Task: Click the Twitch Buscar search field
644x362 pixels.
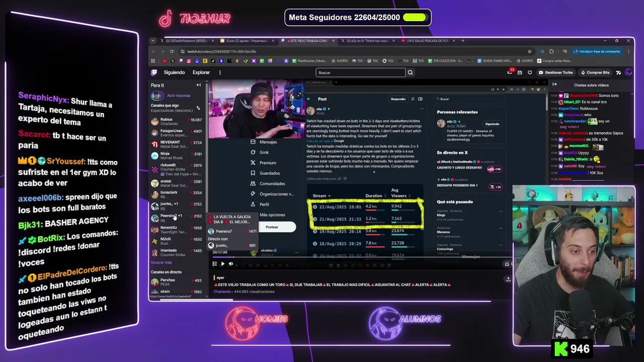Action: click(360, 72)
